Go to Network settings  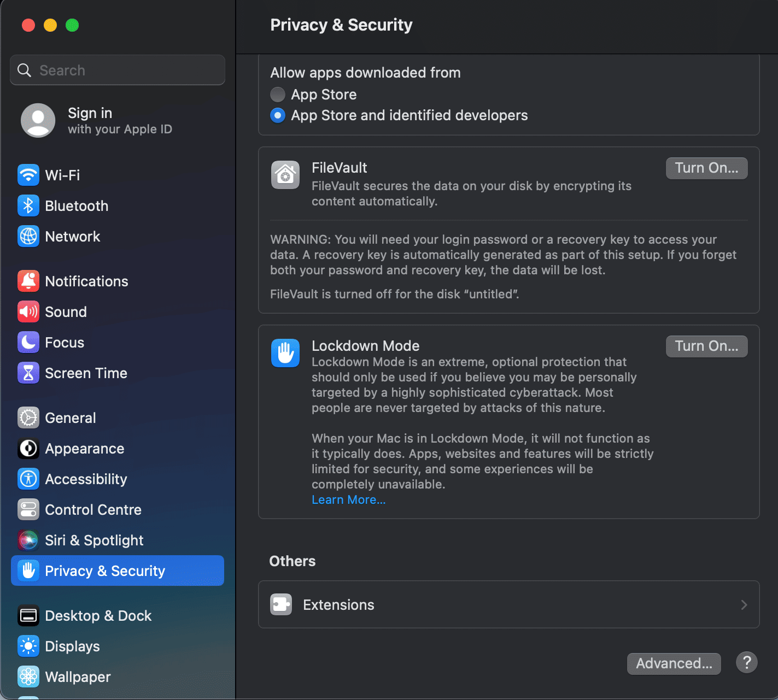(118, 236)
